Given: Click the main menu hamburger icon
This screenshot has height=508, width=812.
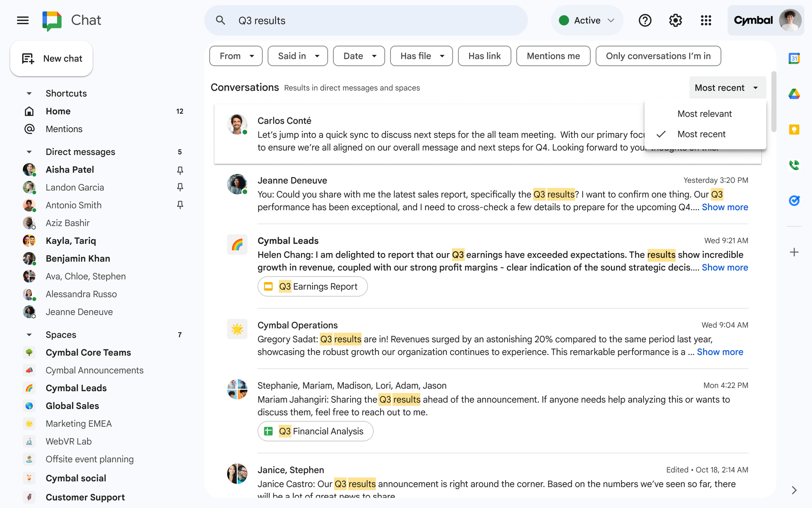Looking at the screenshot, I should point(23,20).
